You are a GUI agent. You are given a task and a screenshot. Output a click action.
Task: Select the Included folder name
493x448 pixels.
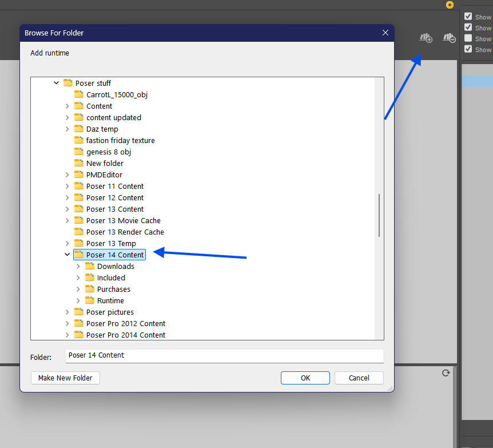111,278
